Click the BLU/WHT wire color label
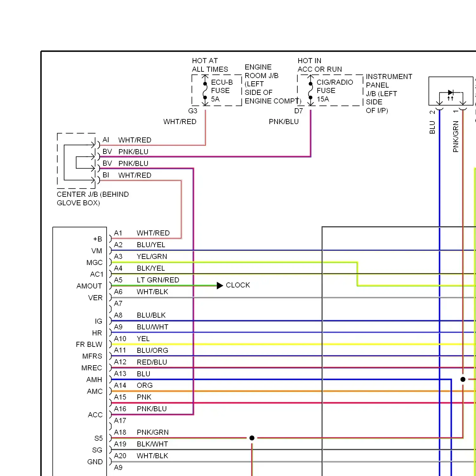 153,327
